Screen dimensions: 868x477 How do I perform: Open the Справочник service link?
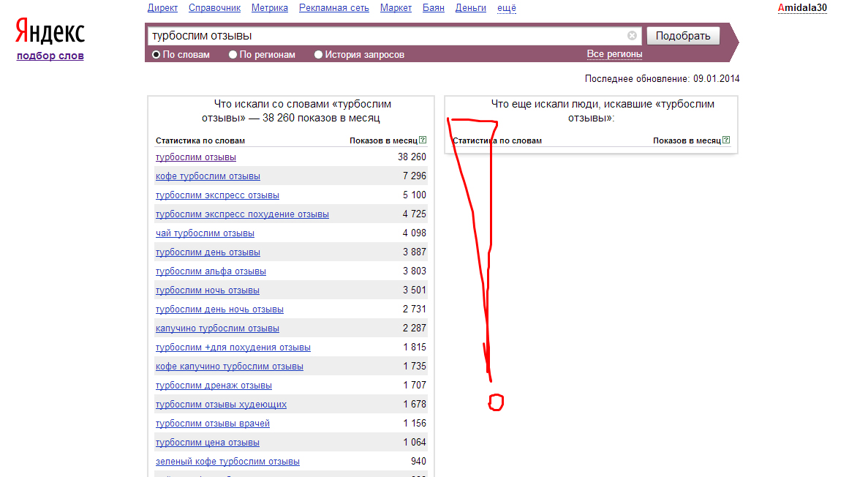click(x=214, y=8)
